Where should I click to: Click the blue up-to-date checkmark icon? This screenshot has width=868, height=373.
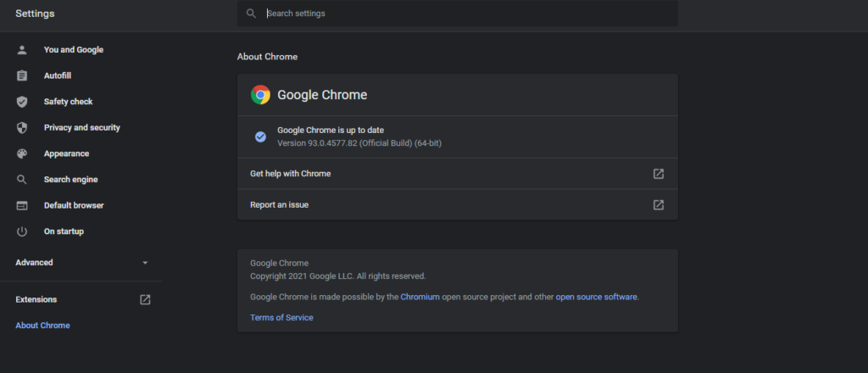pyautogui.click(x=260, y=136)
